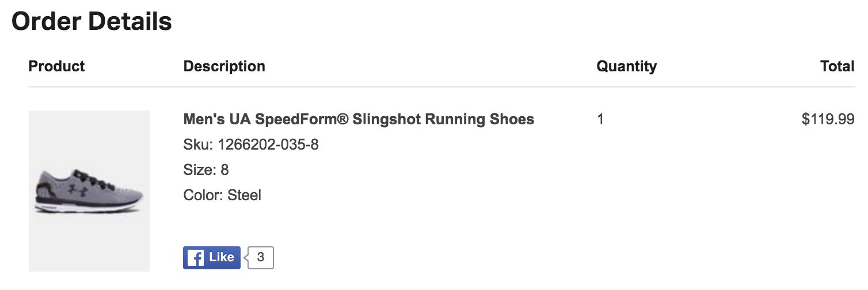
Task: Click the Color: Steel line
Action: 222,195
